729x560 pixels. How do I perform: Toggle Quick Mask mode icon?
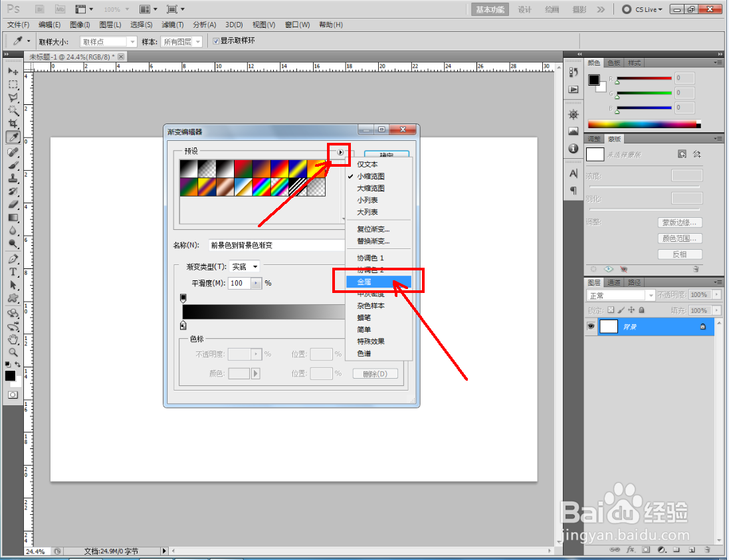13,395
